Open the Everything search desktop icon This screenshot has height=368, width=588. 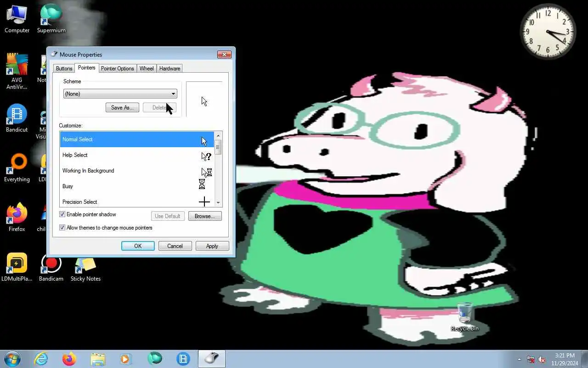pos(17,168)
